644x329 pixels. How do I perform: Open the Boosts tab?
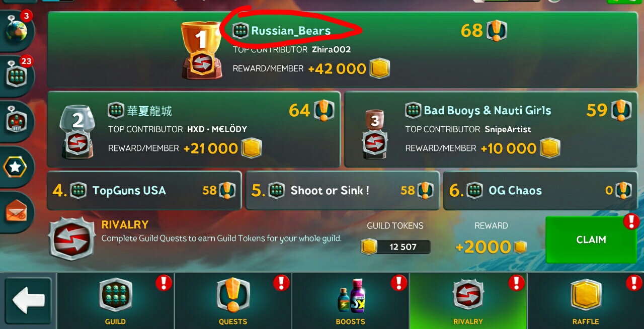coord(351,301)
